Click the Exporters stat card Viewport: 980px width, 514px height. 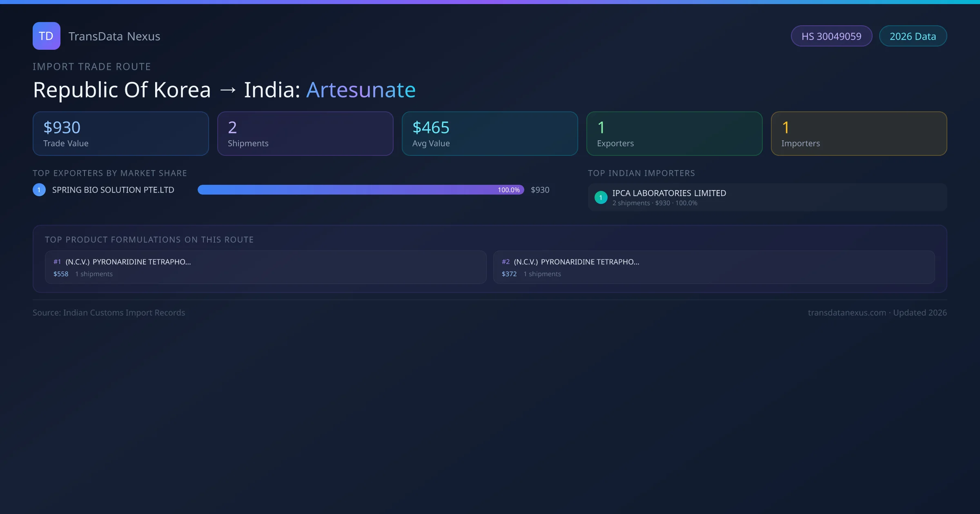coord(674,133)
